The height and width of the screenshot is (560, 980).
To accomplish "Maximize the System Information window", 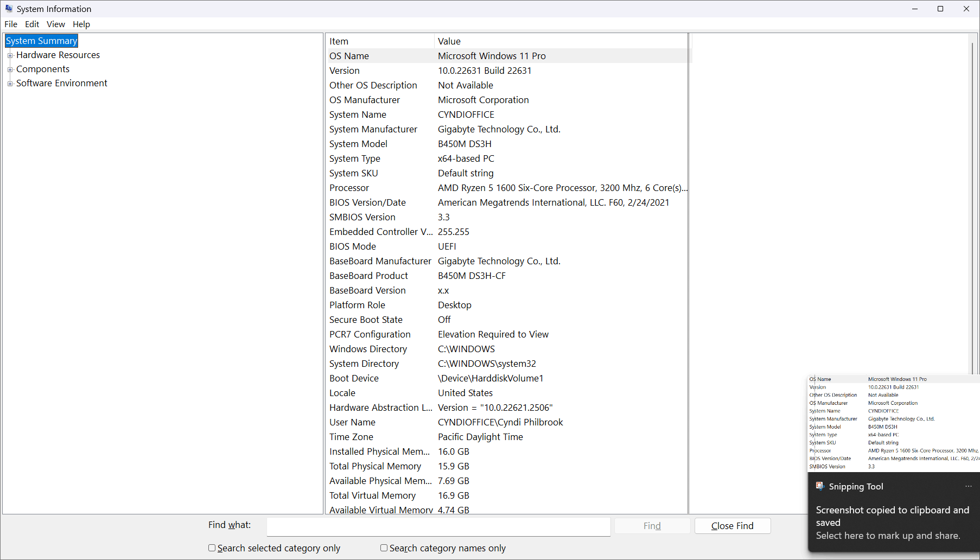I will 940,9.
